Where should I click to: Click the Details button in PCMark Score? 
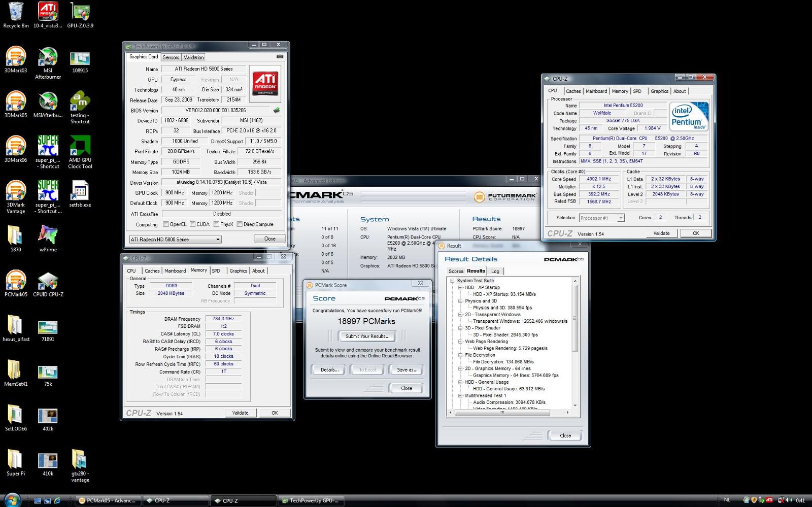(329, 370)
